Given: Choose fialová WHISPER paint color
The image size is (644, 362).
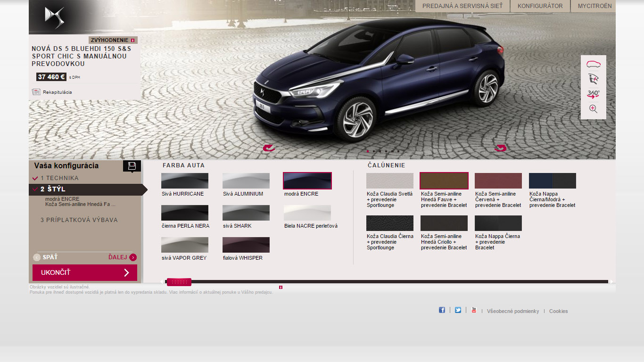Looking at the screenshot, I should 246,245.
